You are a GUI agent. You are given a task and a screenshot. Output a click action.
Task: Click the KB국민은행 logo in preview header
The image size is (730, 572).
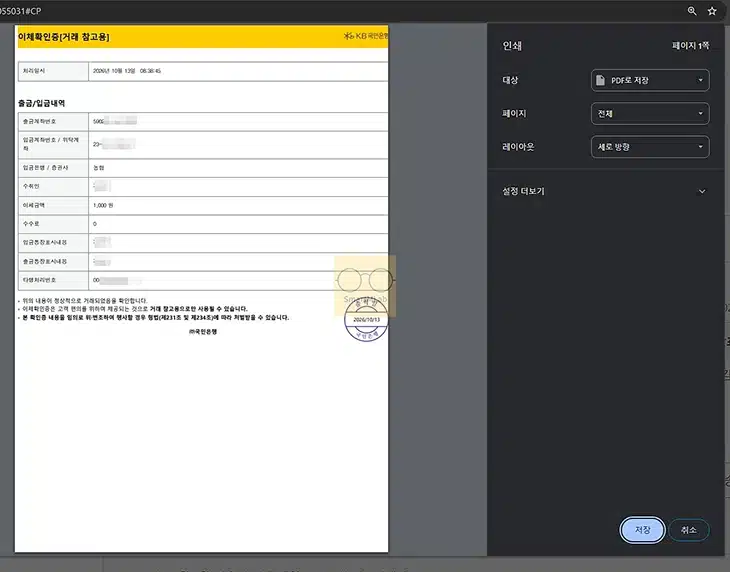point(366,36)
